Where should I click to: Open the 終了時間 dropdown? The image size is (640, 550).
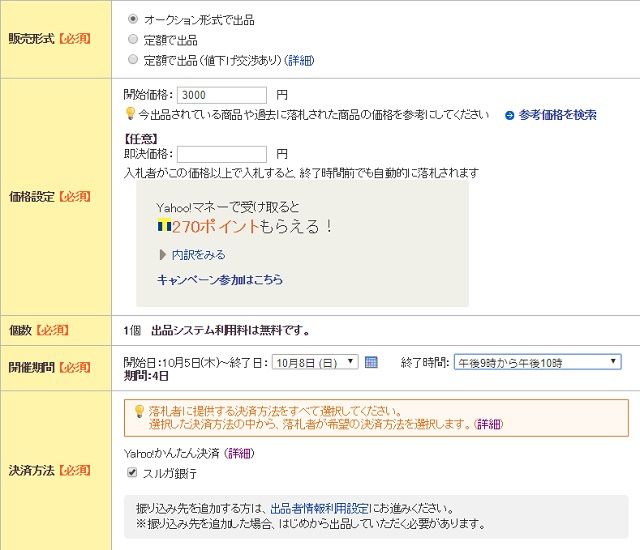coord(537,362)
